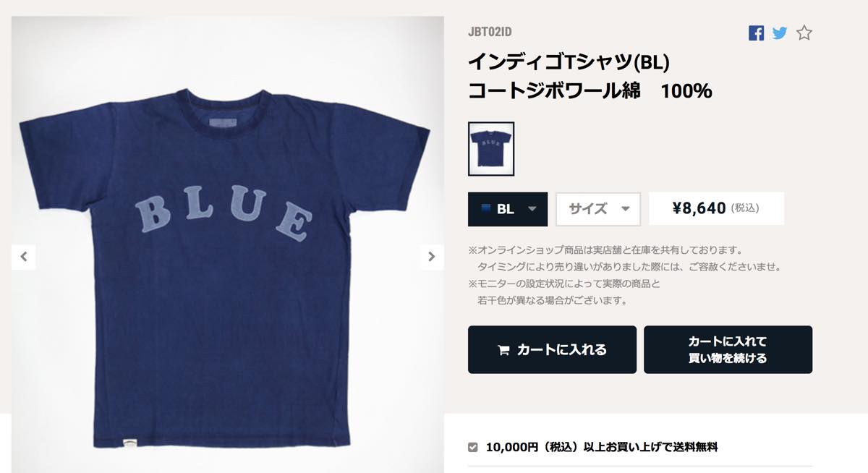Click the ¥8,640 price box
This screenshot has height=473, width=868.
[716, 209]
